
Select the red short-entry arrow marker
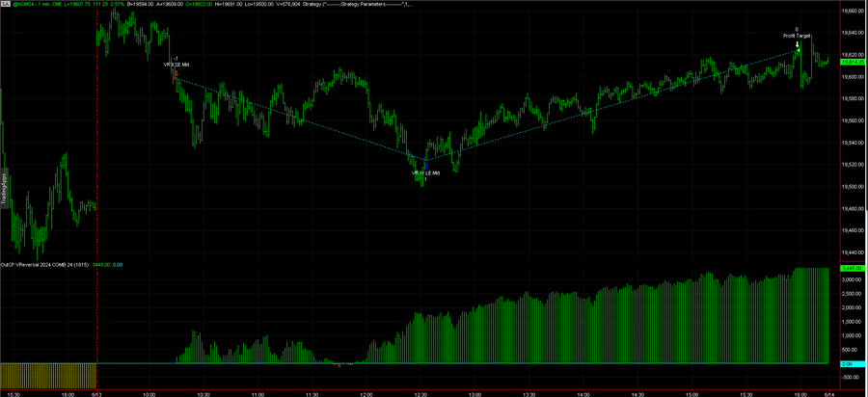point(176,73)
